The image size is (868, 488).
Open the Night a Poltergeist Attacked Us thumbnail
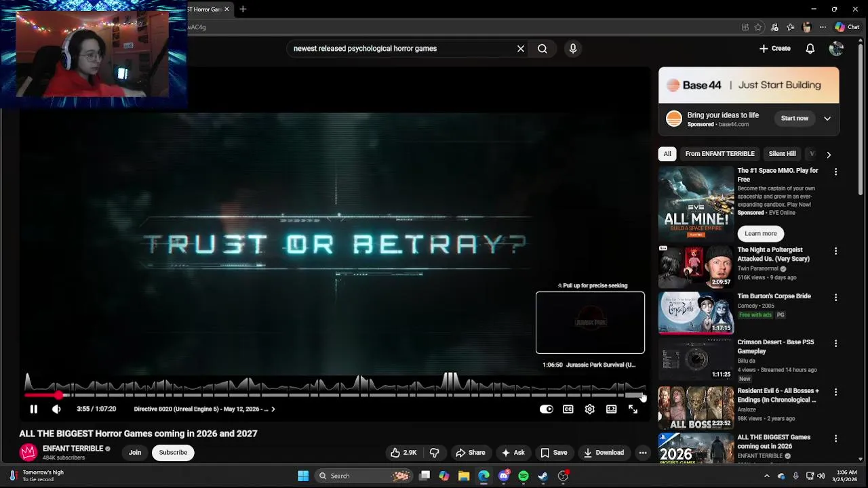696,267
